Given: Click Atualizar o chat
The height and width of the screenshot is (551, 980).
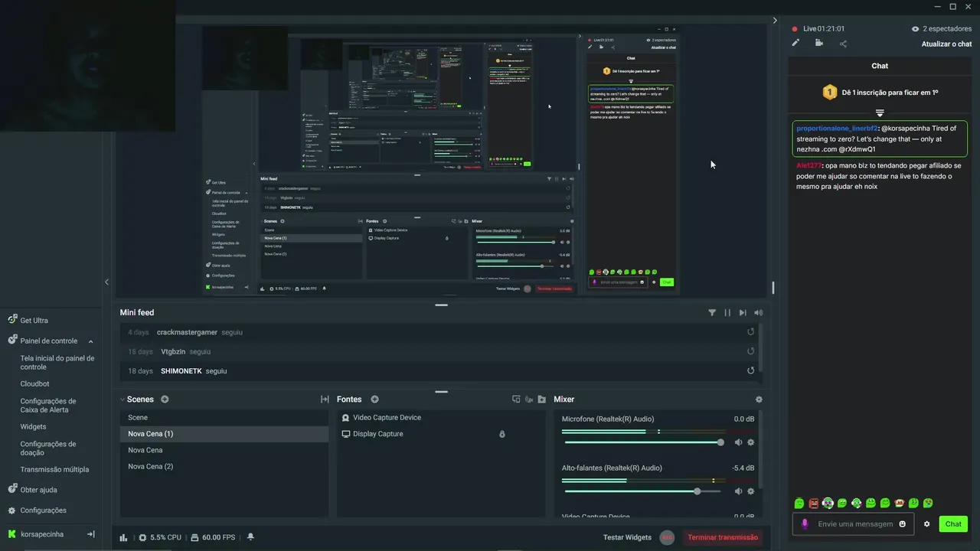Looking at the screenshot, I should 946,44.
